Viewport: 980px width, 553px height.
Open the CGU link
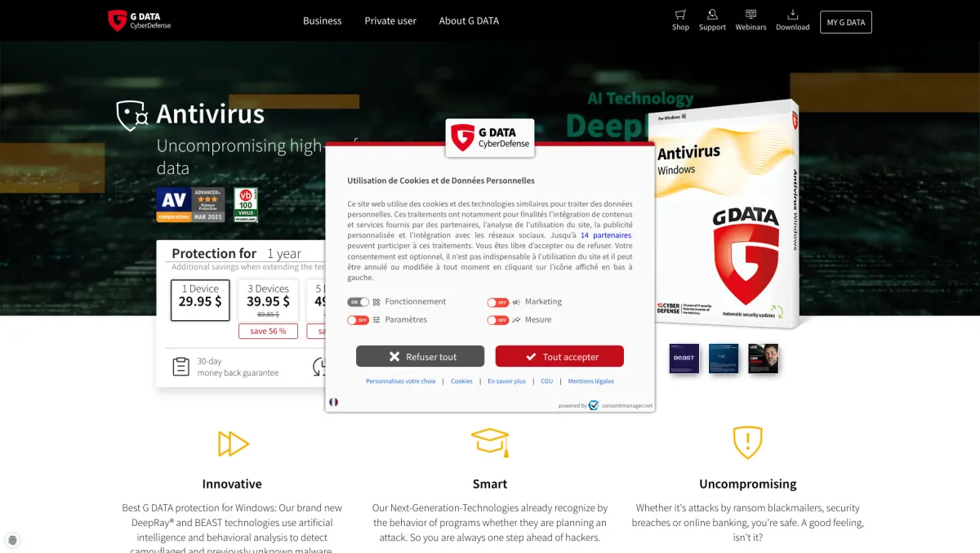tap(547, 381)
